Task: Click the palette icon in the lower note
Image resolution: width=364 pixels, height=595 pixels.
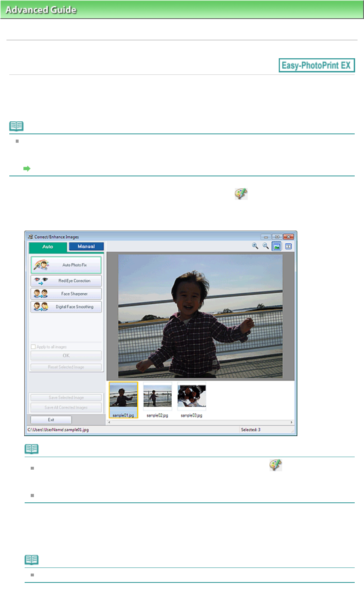Action: 276,465
